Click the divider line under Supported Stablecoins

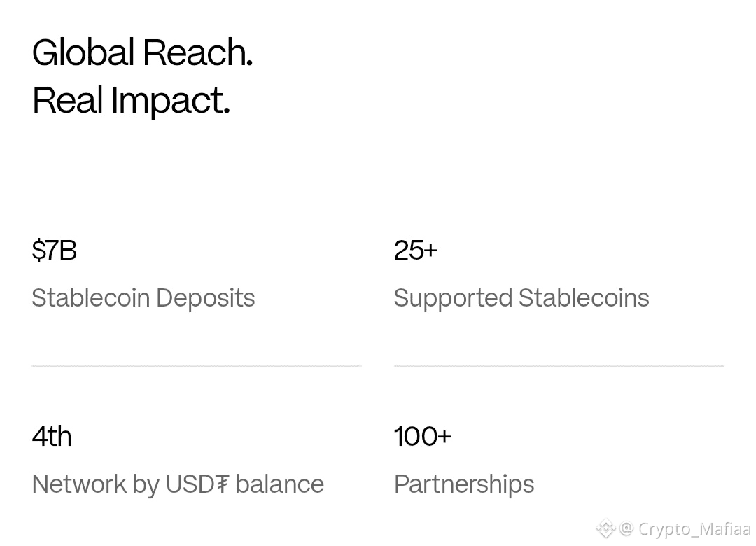pos(559,365)
